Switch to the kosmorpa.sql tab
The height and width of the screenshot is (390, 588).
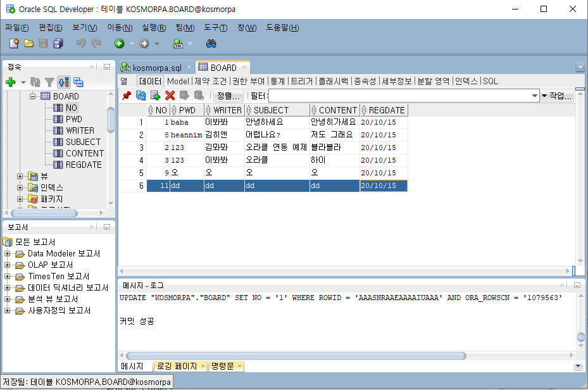click(157, 68)
